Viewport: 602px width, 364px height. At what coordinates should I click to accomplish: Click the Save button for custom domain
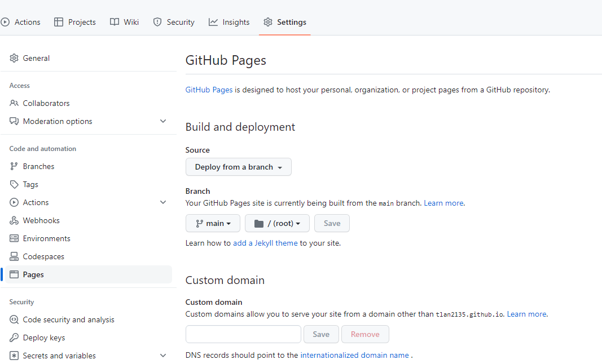322,334
